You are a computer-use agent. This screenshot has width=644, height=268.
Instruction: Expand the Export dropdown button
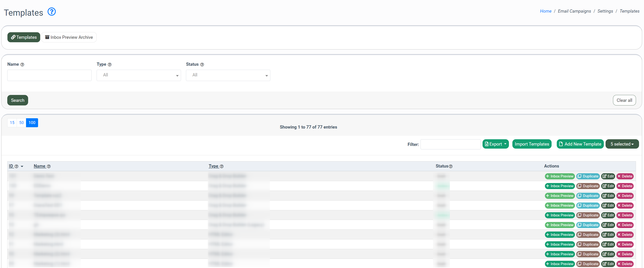[x=495, y=144]
